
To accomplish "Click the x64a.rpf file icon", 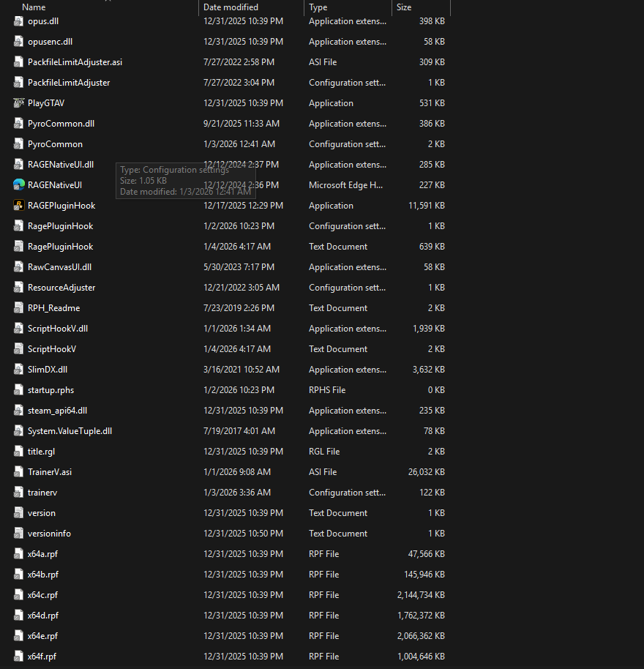I will point(18,553).
